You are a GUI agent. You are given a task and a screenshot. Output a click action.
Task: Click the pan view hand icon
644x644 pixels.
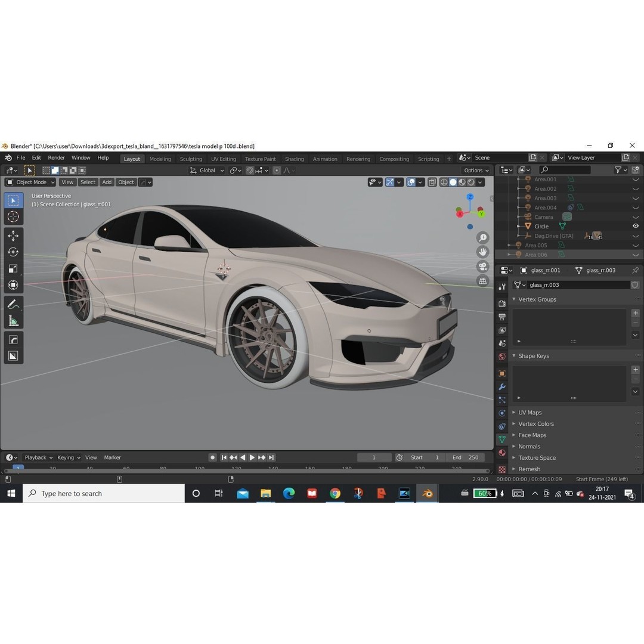click(x=482, y=252)
